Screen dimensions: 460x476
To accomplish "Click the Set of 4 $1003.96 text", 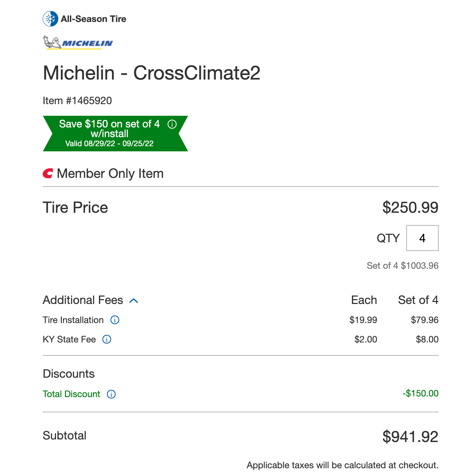I will click(x=403, y=265).
